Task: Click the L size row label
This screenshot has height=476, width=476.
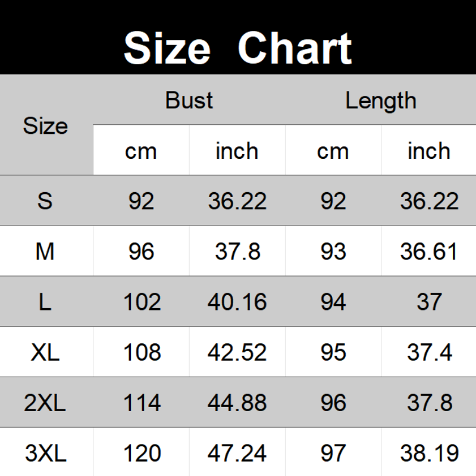Action: [x=46, y=302]
